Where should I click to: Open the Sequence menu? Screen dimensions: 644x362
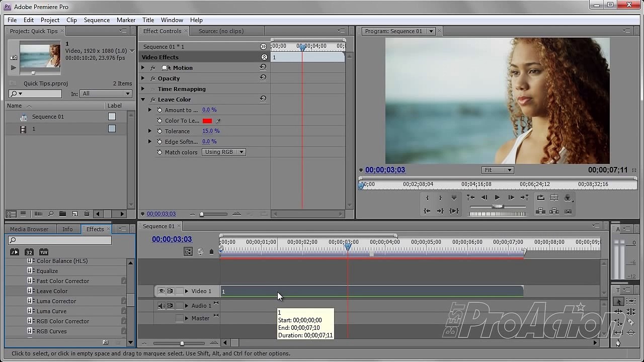(97, 20)
